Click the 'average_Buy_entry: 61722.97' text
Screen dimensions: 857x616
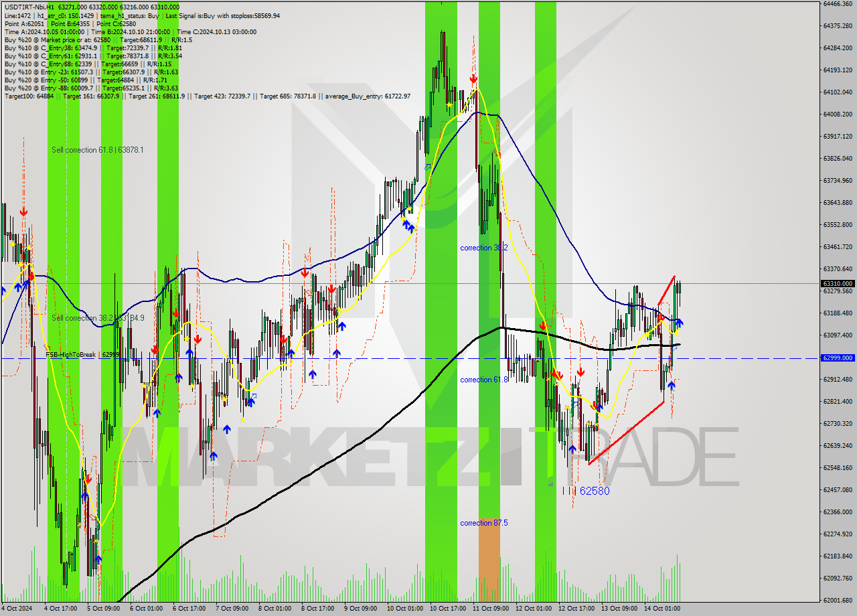(x=368, y=96)
